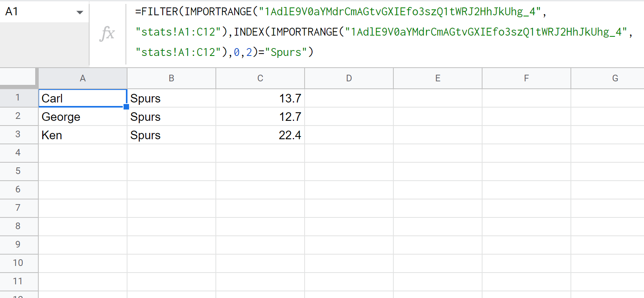Select row 5 header
The height and width of the screenshot is (298, 644).
pos(18,171)
